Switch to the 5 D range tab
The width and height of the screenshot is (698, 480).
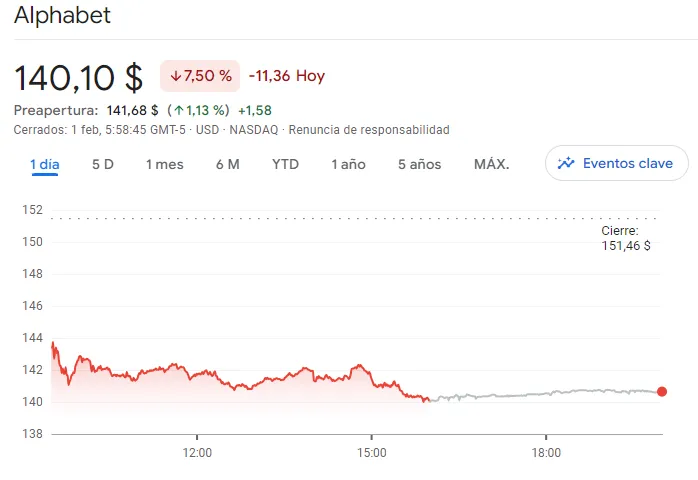pos(103,164)
